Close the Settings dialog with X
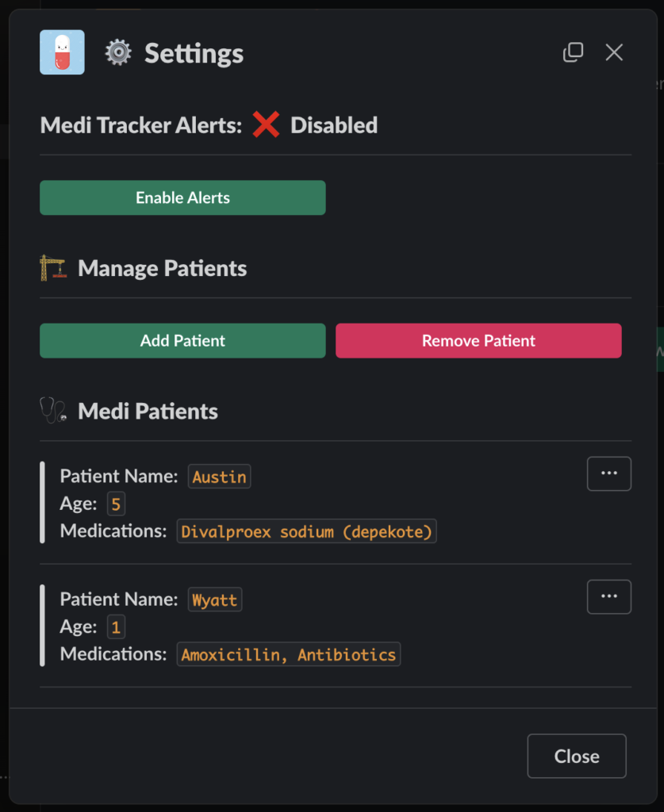664x812 pixels. [x=614, y=52]
